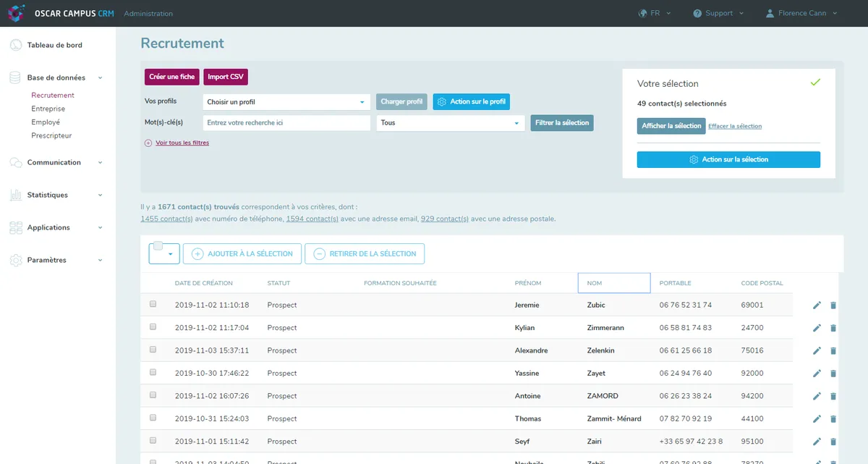Go to Entreprise in the sidebar
The image size is (868, 464).
click(x=48, y=109)
